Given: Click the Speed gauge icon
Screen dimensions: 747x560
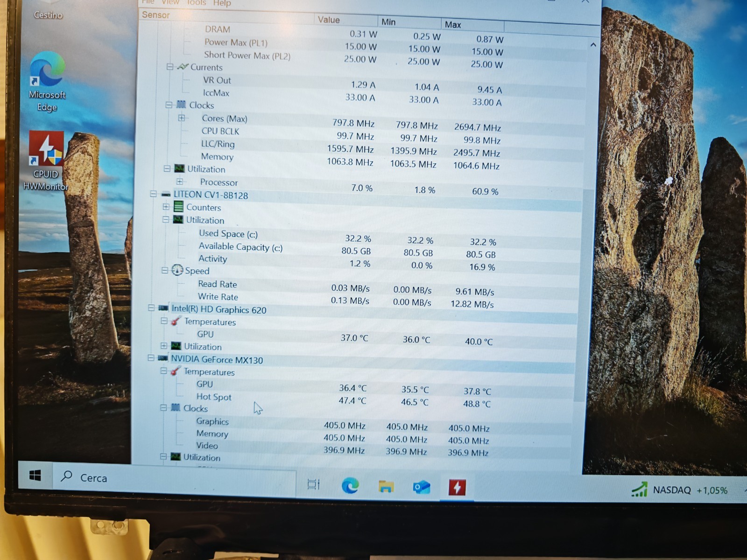Looking at the screenshot, I should (x=177, y=270).
